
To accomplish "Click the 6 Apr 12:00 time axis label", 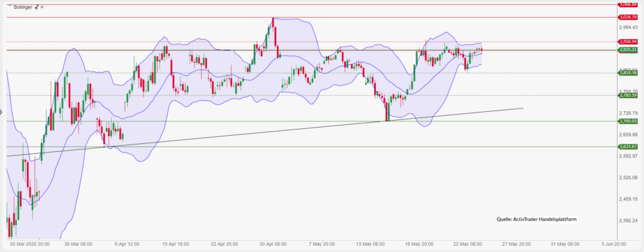I will [x=126, y=244].
